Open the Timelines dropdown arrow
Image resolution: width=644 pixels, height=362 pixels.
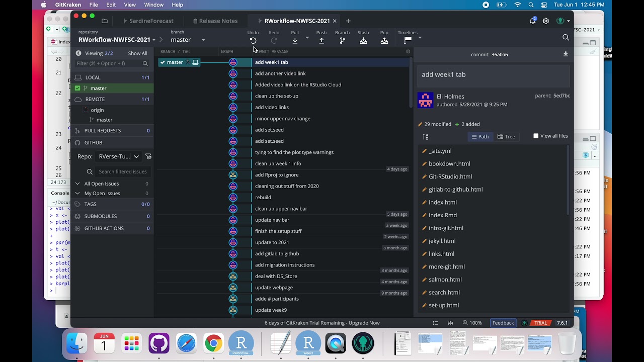[x=420, y=38]
